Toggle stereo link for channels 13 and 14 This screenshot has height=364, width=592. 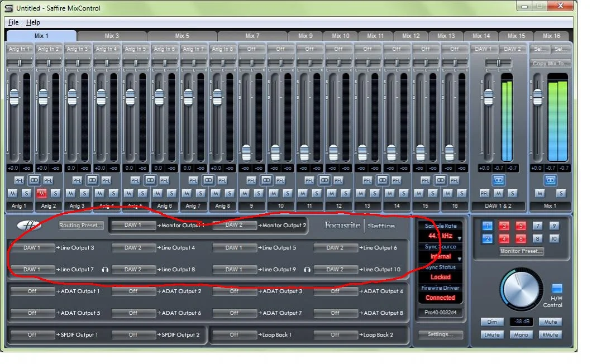383,180
